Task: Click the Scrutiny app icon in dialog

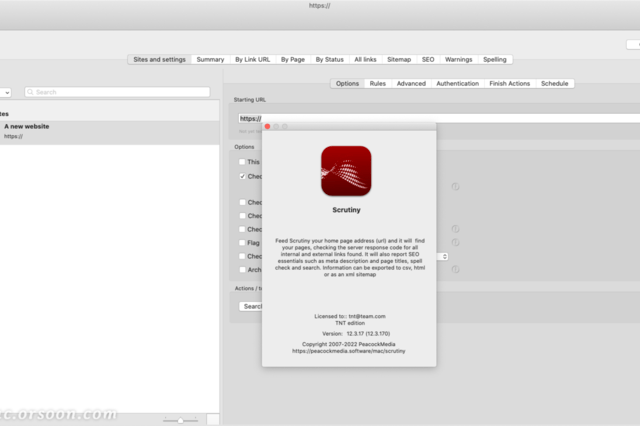Action: [346, 171]
